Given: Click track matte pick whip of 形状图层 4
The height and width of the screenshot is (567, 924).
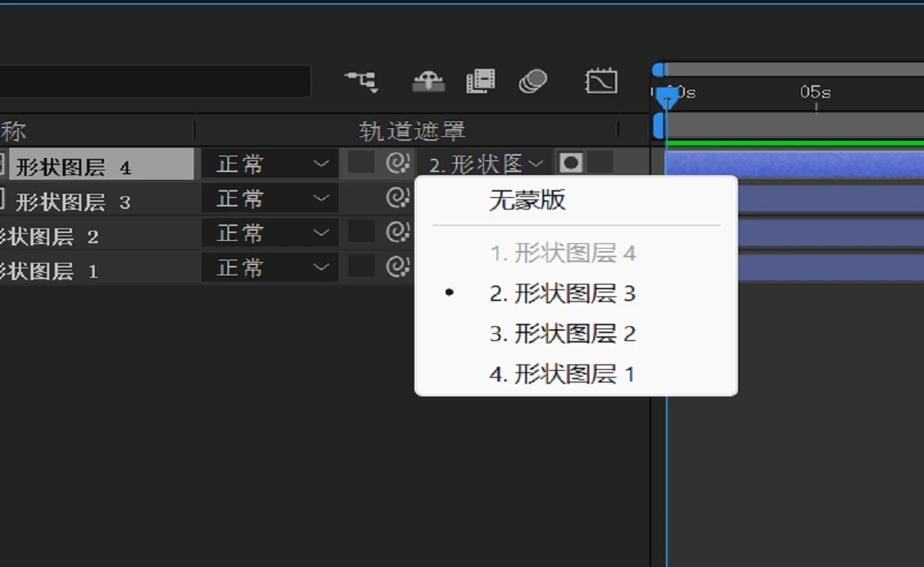Looking at the screenshot, I should click(397, 164).
